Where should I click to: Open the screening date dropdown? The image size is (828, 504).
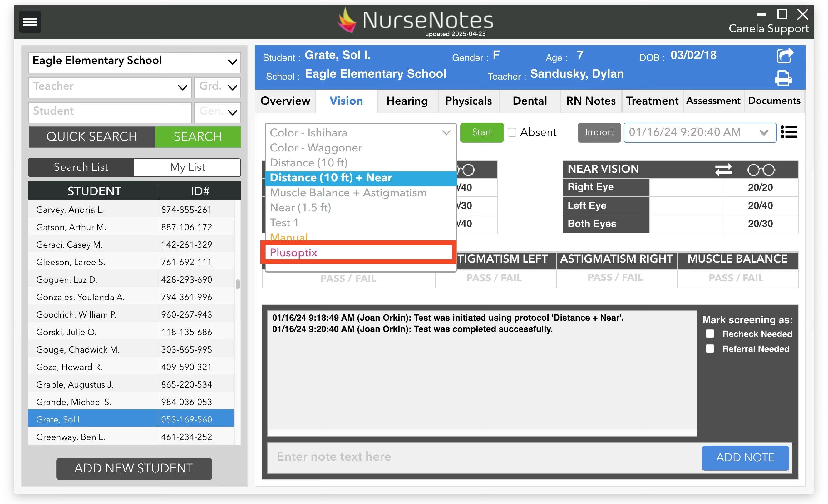click(763, 133)
